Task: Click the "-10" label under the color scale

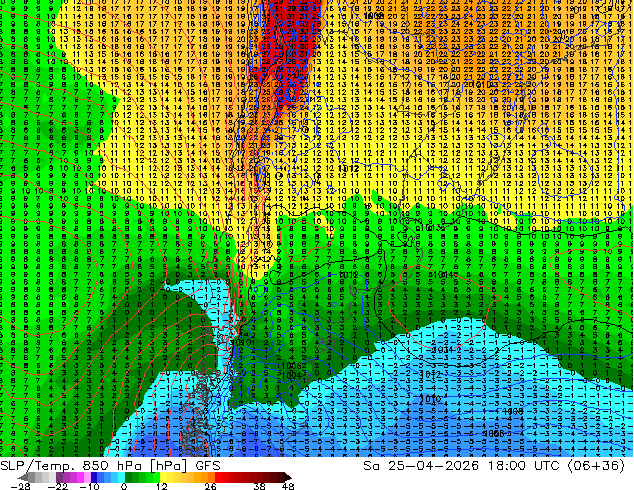Action: click(89, 486)
